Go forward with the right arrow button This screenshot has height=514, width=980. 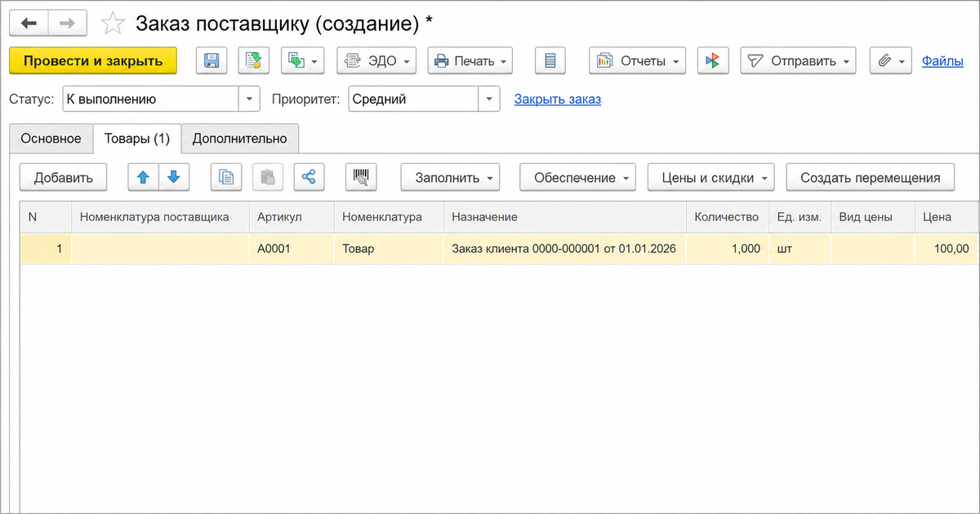coord(67,23)
